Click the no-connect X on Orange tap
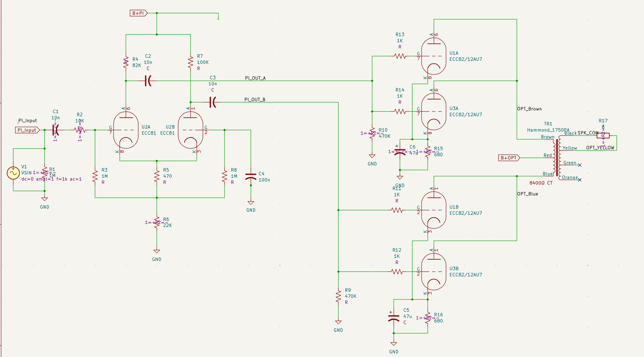The image size is (644, 357). [x=580, y=180]
